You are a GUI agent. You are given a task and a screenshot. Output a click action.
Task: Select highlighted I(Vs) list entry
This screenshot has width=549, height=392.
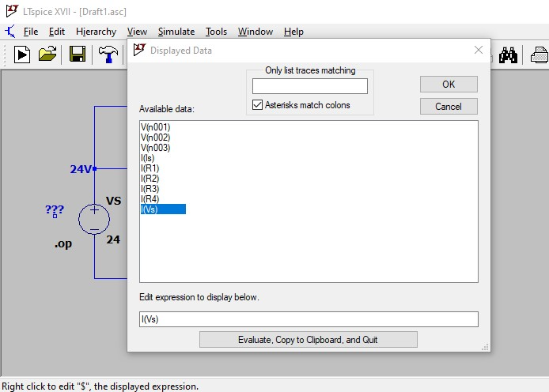[163, 209]
